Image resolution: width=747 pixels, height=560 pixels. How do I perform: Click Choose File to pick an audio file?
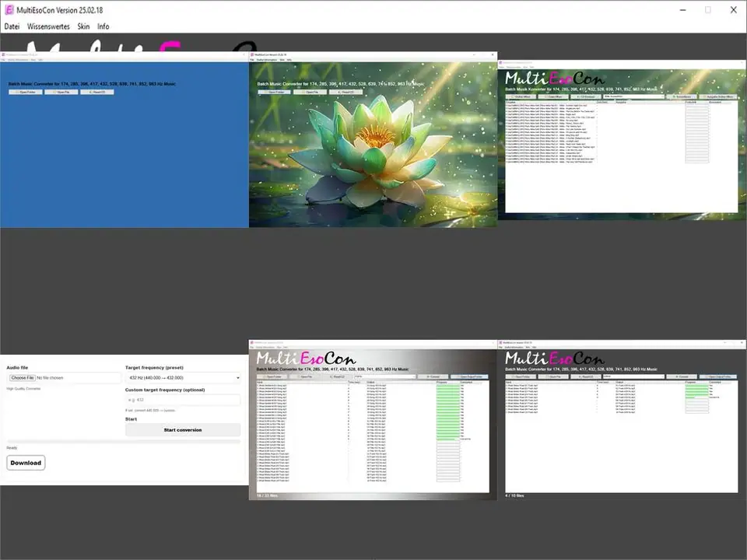coord(21,377)
